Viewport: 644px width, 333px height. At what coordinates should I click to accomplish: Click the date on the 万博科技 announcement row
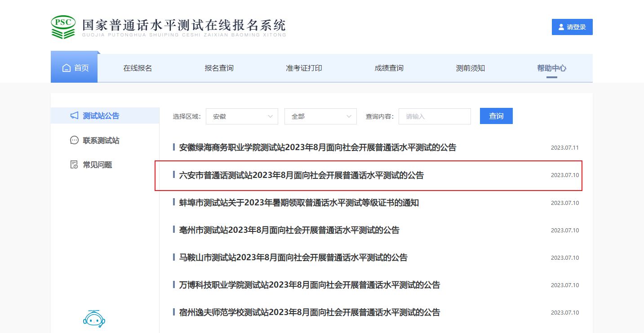[565, 285]
